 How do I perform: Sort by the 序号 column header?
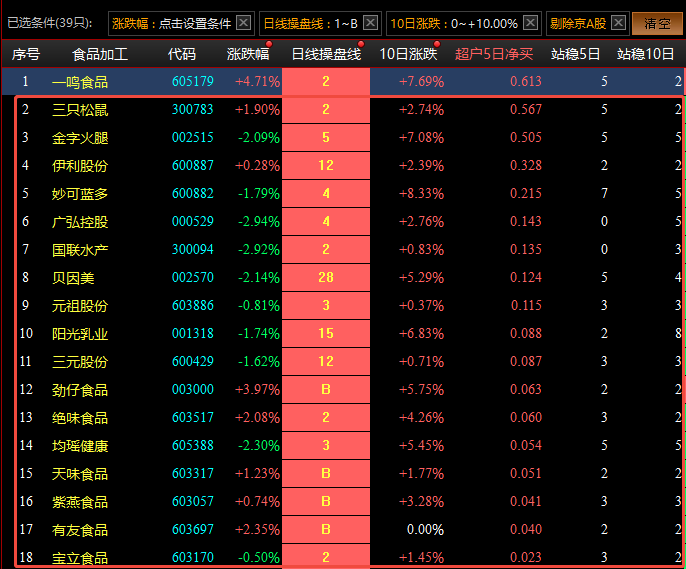pos(26,54)
